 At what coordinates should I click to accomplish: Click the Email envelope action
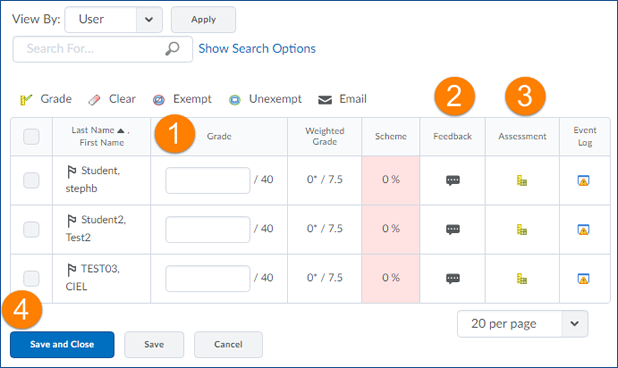(342, 99)
